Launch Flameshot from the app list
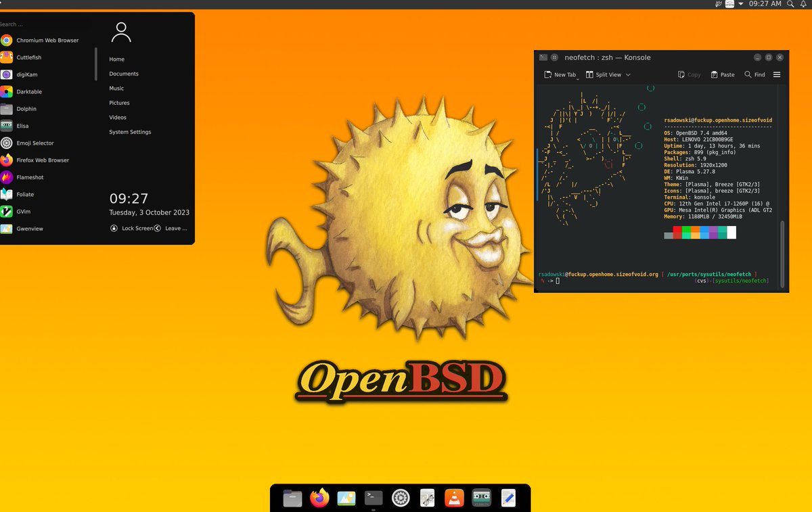 coord(46,177)
